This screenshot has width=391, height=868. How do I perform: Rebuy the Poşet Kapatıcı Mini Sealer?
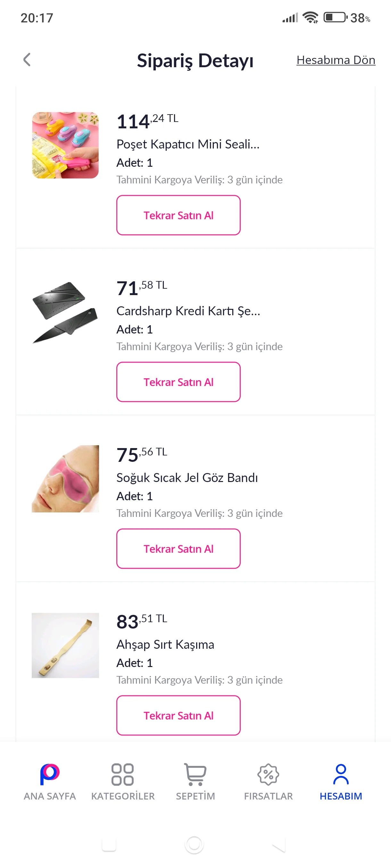(x=179, y=215)
